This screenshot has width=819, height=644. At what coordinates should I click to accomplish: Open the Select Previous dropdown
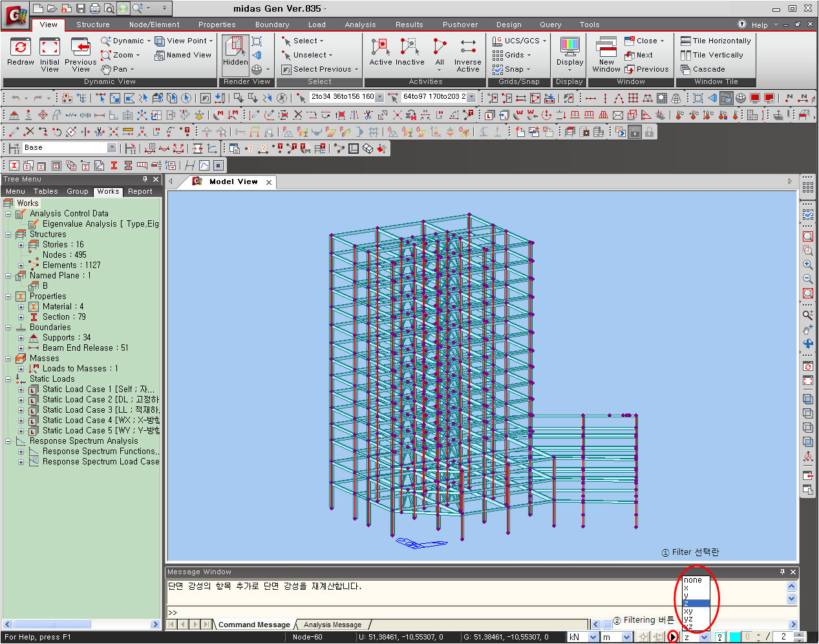tap(320, 69)
